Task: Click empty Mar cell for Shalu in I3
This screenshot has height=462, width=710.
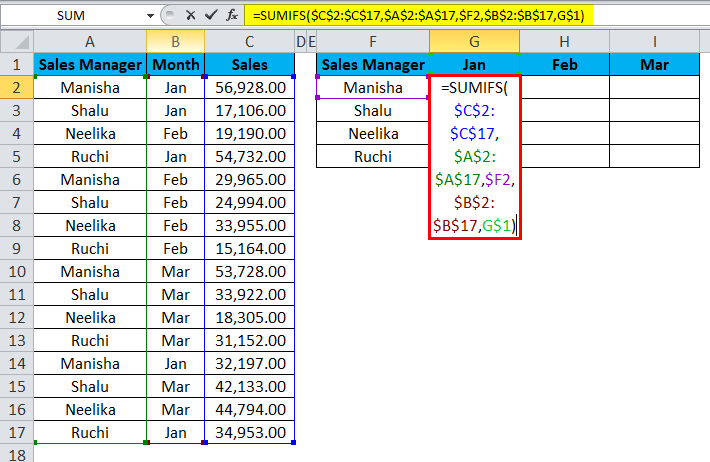Action: coord(654,111)
